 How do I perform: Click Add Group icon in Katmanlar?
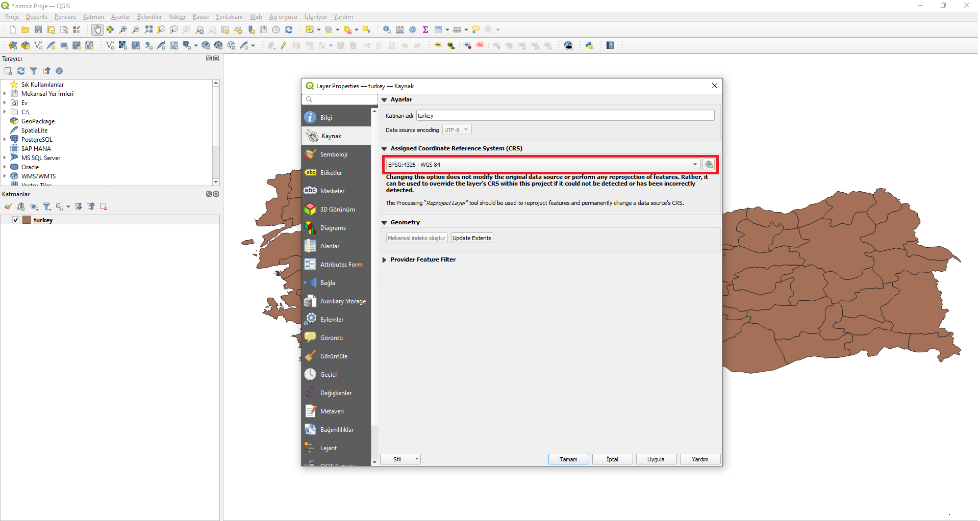click(21, 206)
